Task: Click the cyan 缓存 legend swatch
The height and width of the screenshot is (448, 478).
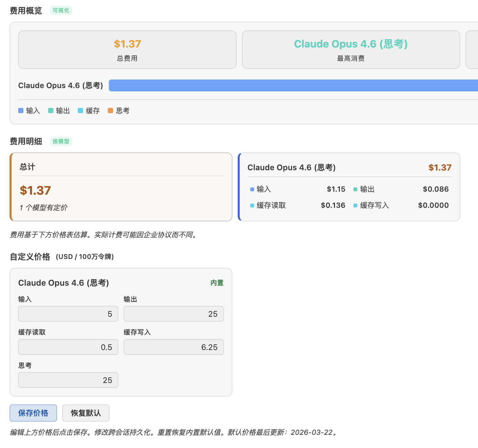Action: (x=80, y=111)
